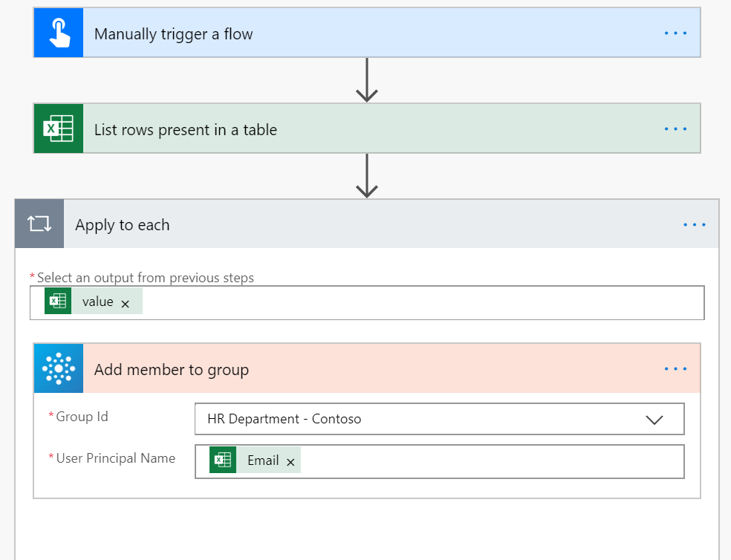Click the Excel icon in the Email token
The height and width of the screenshot is (560, 731).
point(223,461)
